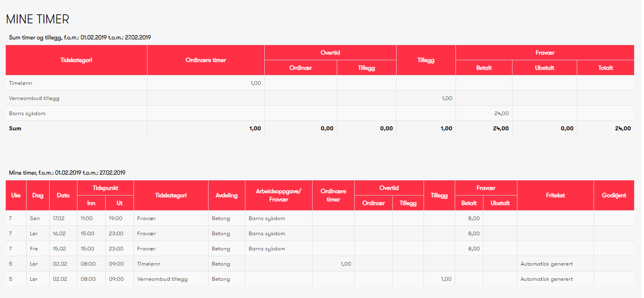
Task: Select the Fre 15.02 date cell
Action: [x=59, y=249]
